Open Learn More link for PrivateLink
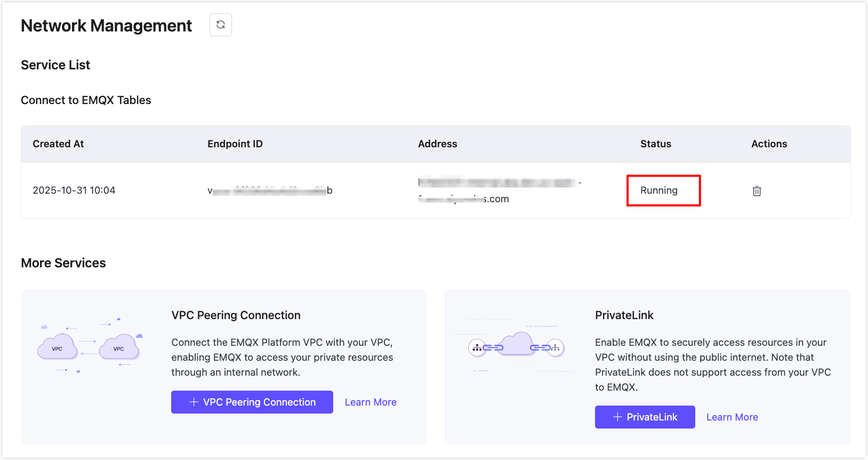The image size is (868, 460). (x=732, y=417)
